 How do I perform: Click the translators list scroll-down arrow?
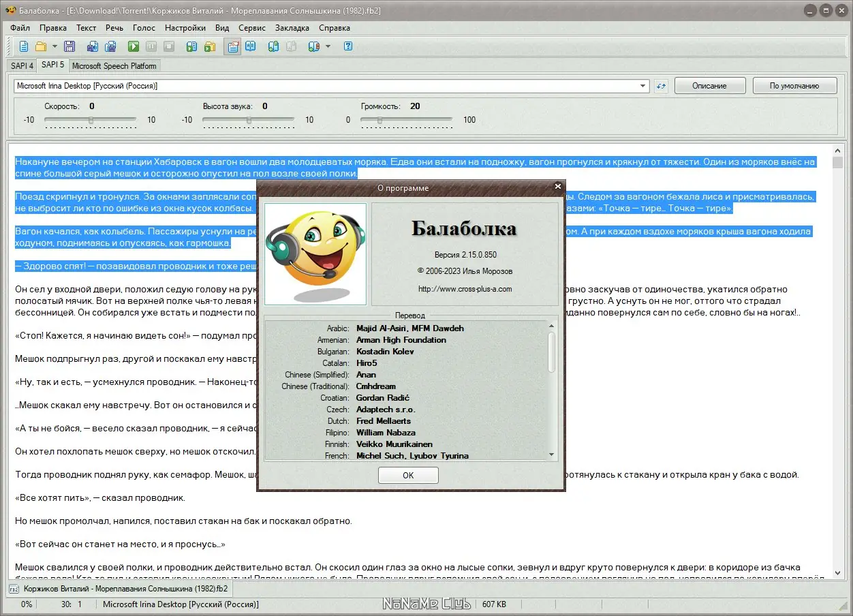pos(552,455)
